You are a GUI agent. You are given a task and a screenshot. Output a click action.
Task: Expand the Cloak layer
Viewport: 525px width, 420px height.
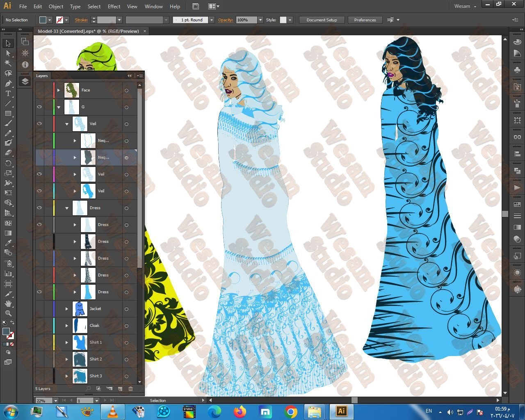67,326
